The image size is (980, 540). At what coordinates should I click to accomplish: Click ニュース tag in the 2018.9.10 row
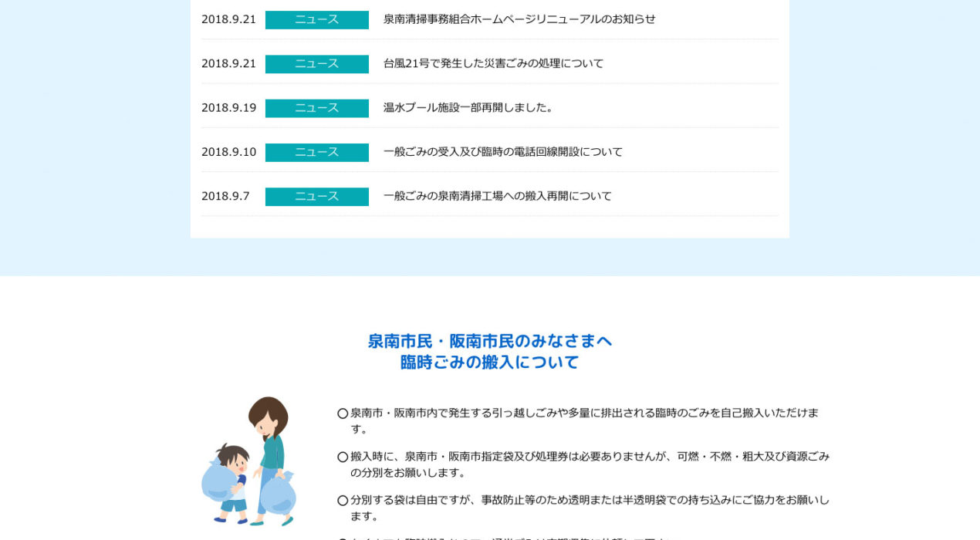click(316, 153)
